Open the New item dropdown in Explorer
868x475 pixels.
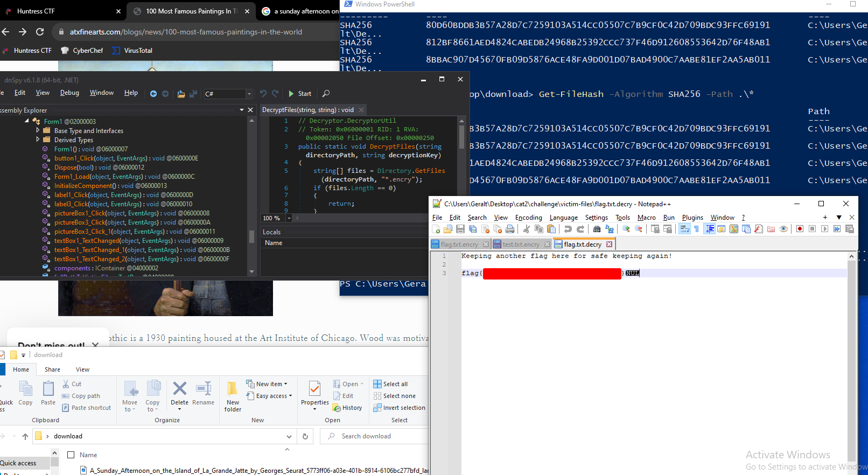(267, 384)
